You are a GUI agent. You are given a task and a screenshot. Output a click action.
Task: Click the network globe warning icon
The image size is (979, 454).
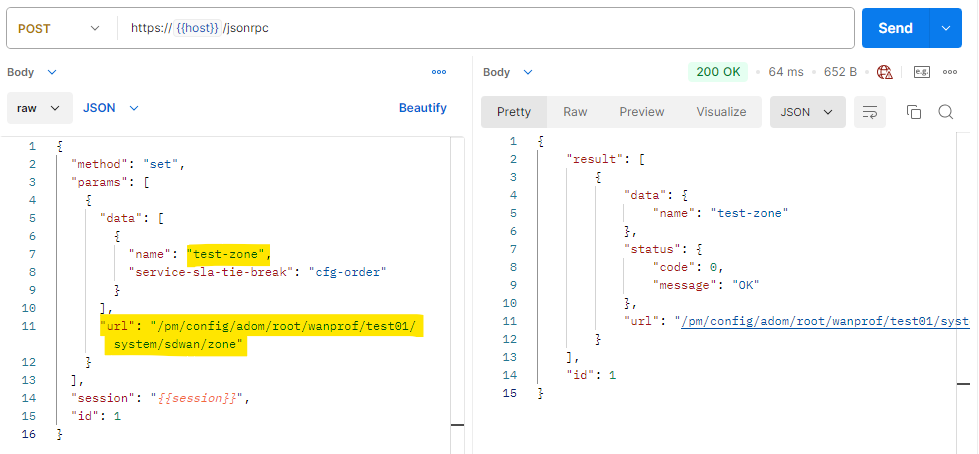(x=884, y=72)
